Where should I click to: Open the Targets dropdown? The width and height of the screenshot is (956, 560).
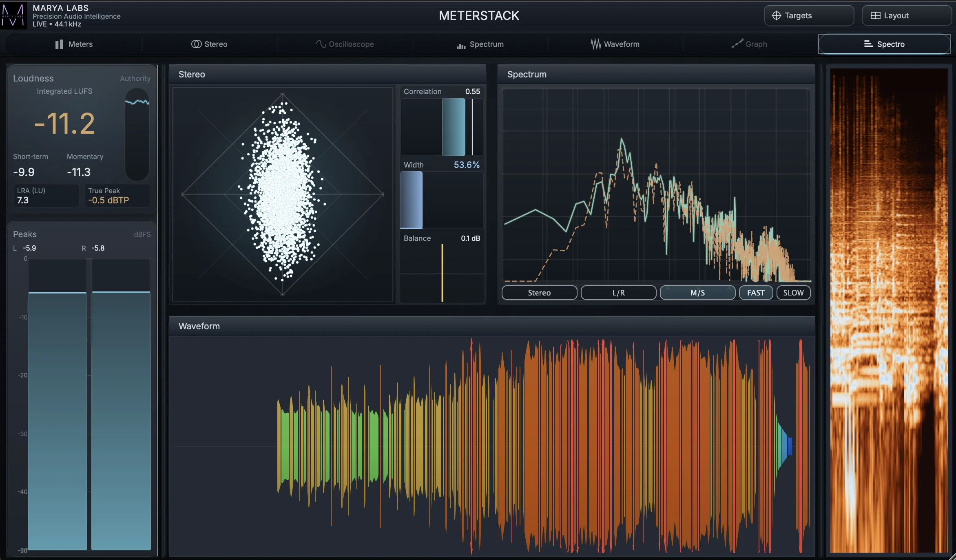pos(808,15)
